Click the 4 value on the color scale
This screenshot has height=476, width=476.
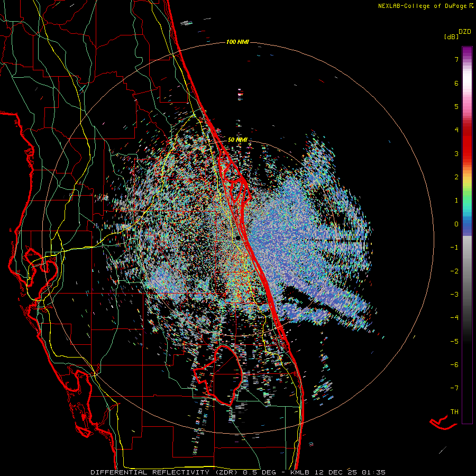456,130
